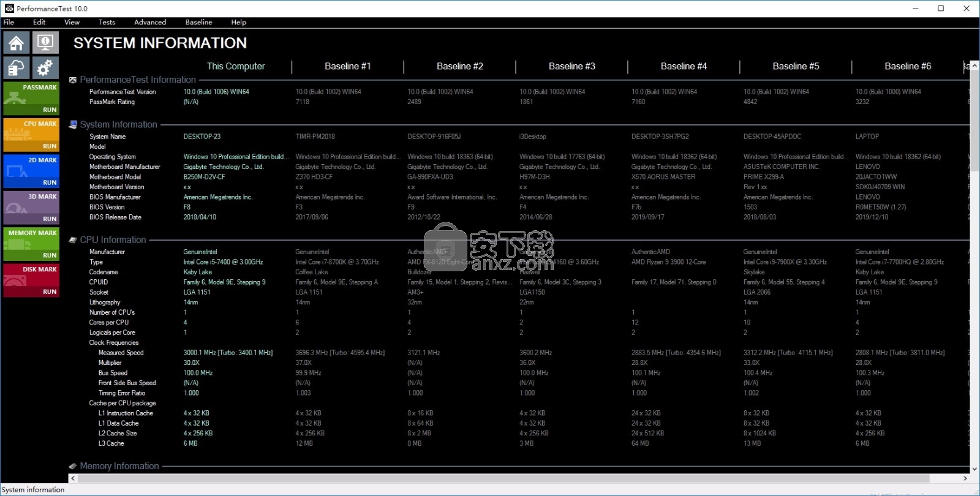Click the PRIME X299-A motherboard entry
Viewport: 980px width, 496px height.
tap(764, 177)
